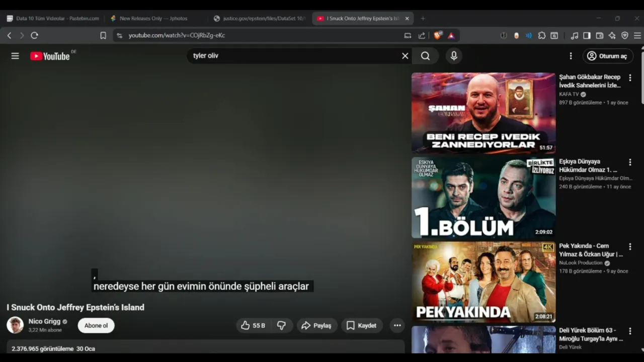Open options menu for Eşkıya Dünyaya video
This screenshot has height=362, width=644.
coord(630,162)
